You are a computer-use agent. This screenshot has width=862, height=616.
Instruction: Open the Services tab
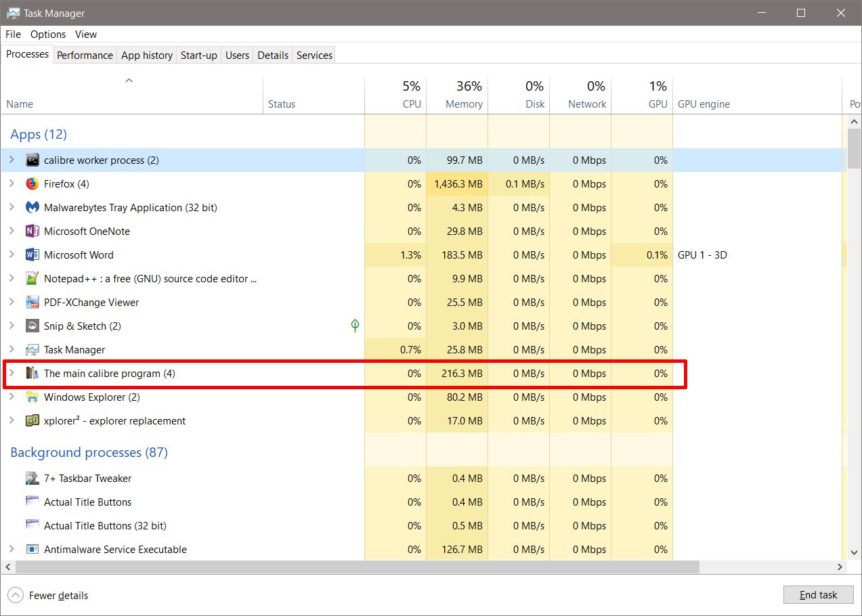[314, 56]
